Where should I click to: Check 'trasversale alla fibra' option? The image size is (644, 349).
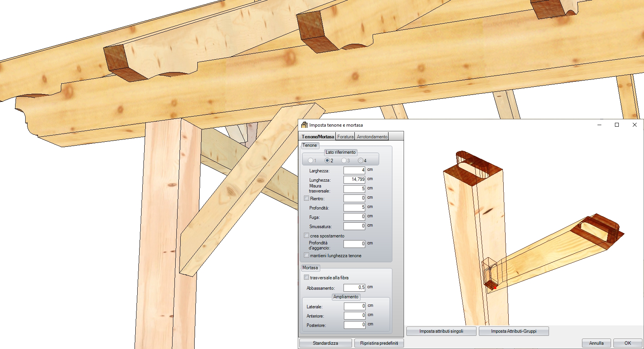tap(307, 277)
